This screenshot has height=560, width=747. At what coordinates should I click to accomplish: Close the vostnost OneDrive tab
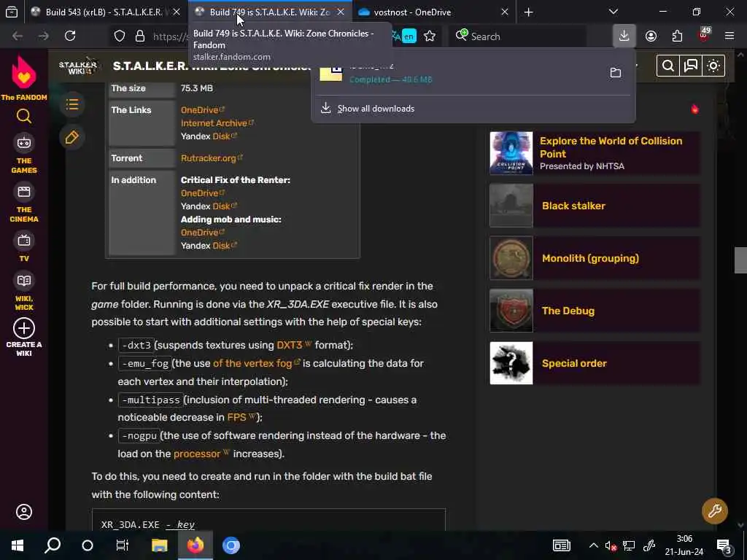tap(505, 12)
